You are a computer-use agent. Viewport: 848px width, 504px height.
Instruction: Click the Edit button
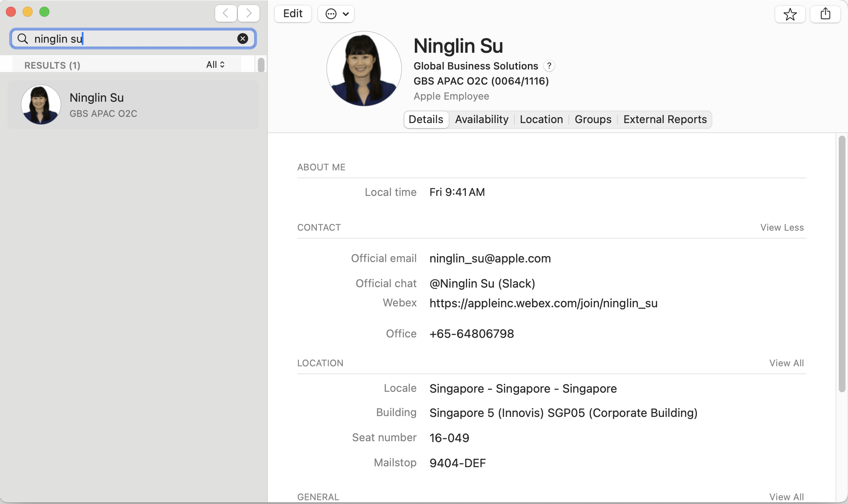293,14
